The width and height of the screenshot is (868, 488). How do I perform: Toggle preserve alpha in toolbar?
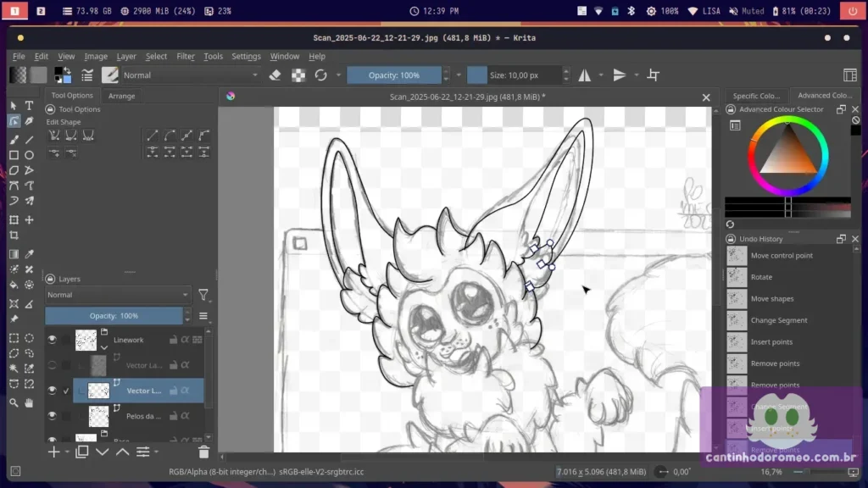tap(298, 75)
